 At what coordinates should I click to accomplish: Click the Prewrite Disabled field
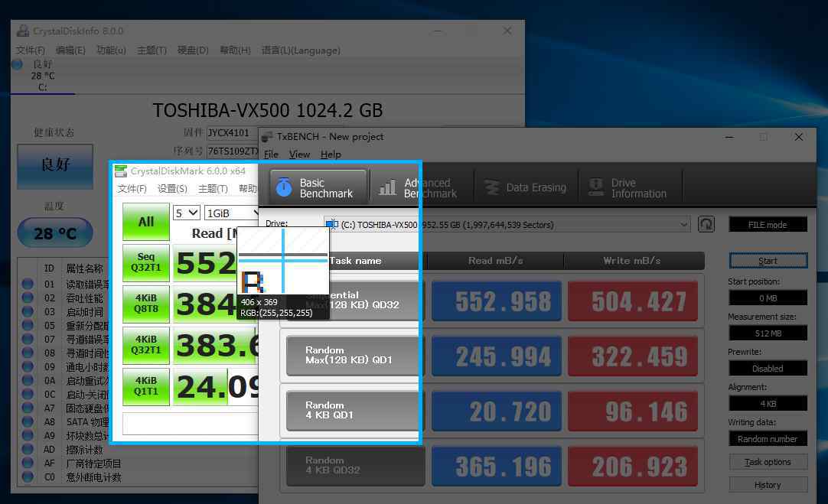(768, 369)
